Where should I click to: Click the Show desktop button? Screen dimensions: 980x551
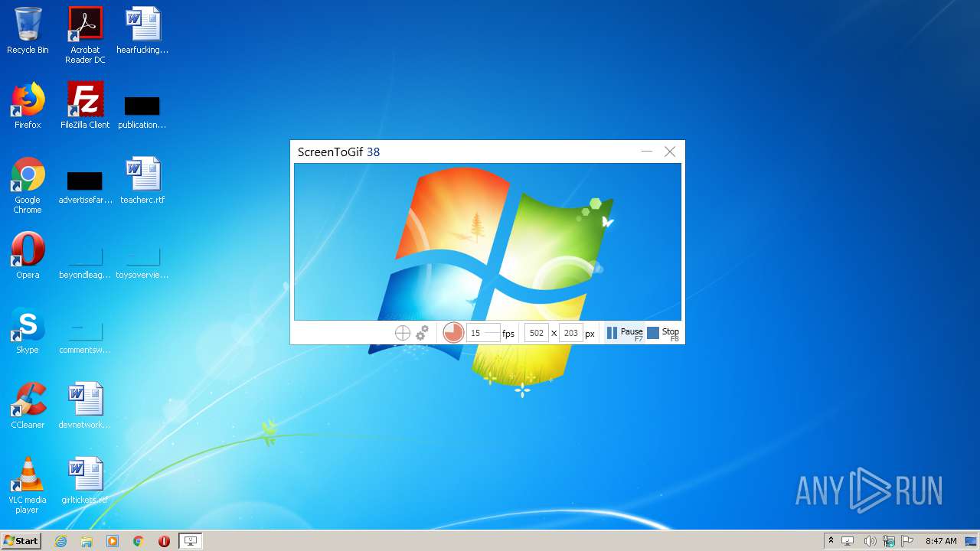pyautogui.click(x=972, y=541)
